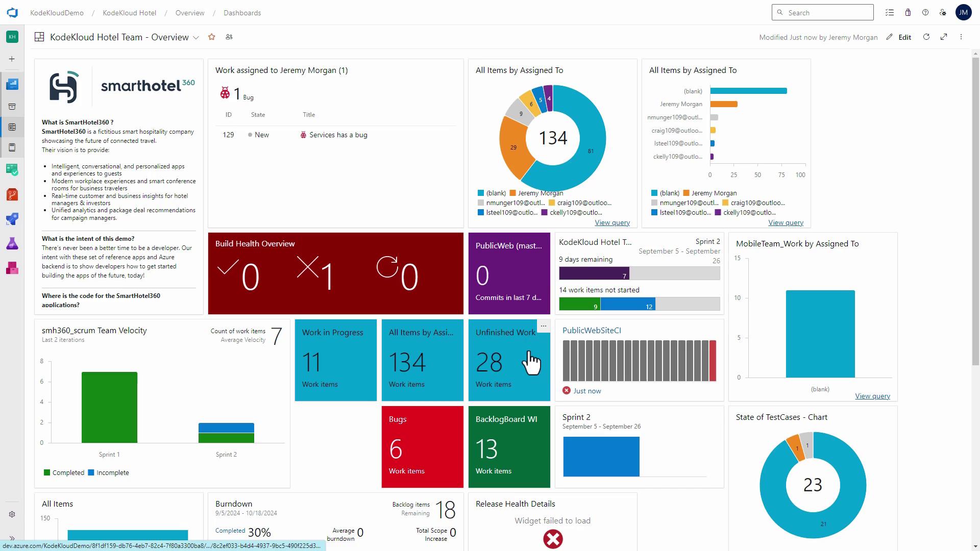
Task: Open Project settings gear
Action: (12, 514)
